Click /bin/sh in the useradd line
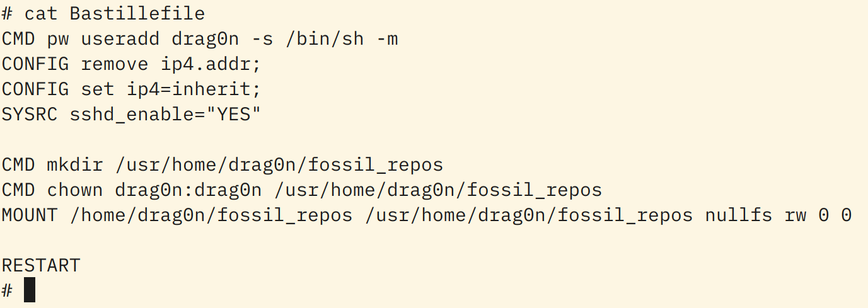 [x=324, y=38]
